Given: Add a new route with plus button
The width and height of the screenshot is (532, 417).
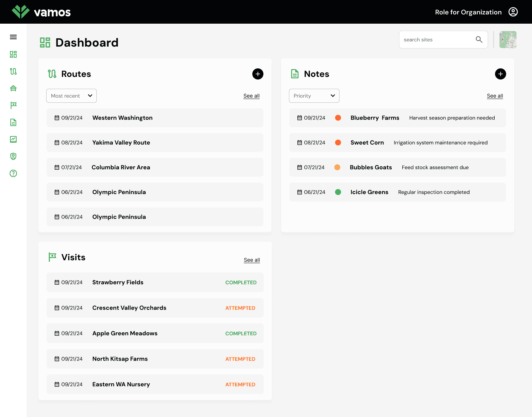Looking at the screenshot, I should pos(258,74).
